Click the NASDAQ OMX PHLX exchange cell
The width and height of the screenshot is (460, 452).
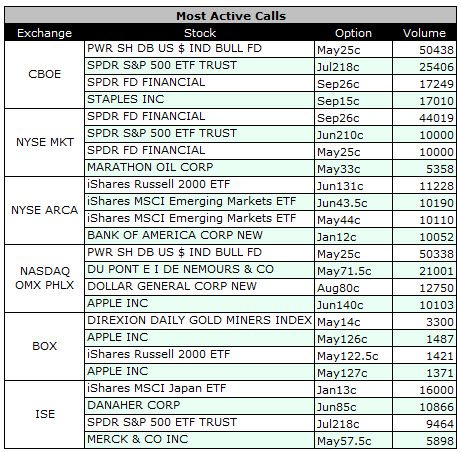[x=44, y=278]
